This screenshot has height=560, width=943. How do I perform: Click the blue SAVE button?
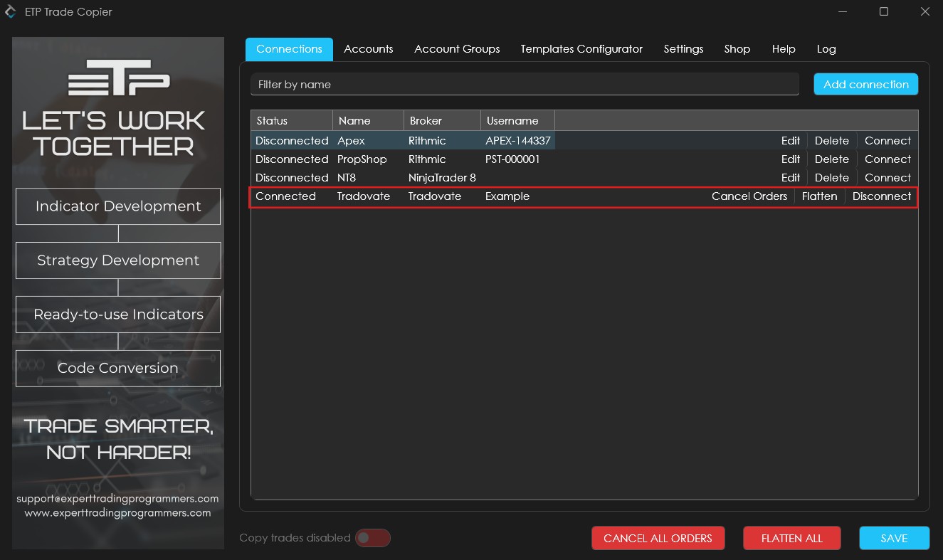pos(894,538)
